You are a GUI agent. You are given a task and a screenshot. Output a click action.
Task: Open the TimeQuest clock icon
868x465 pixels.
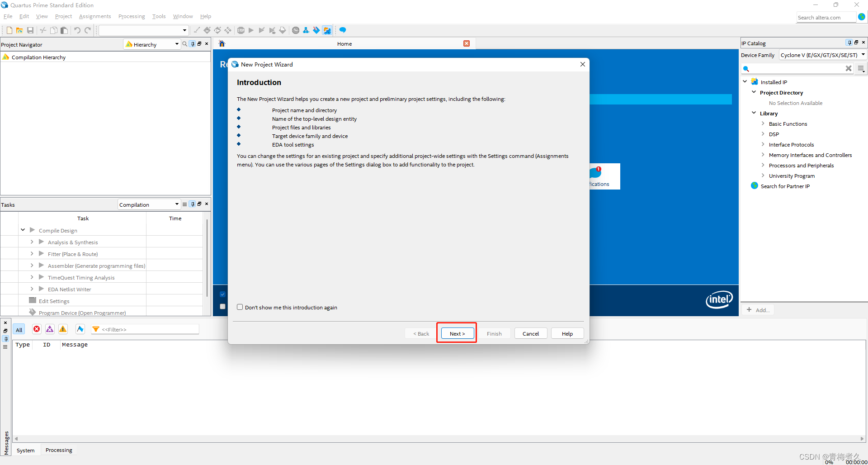(x=296, y=30)
